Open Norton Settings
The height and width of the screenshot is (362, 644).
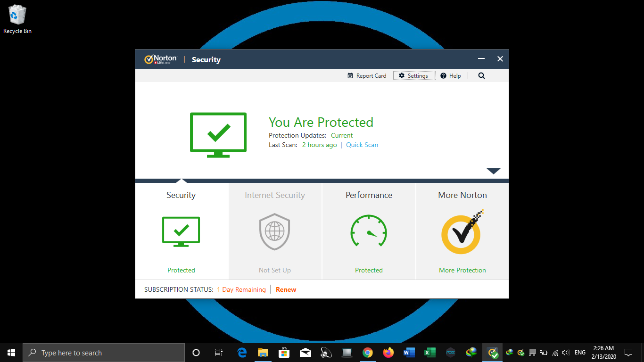tap(414, 76)
